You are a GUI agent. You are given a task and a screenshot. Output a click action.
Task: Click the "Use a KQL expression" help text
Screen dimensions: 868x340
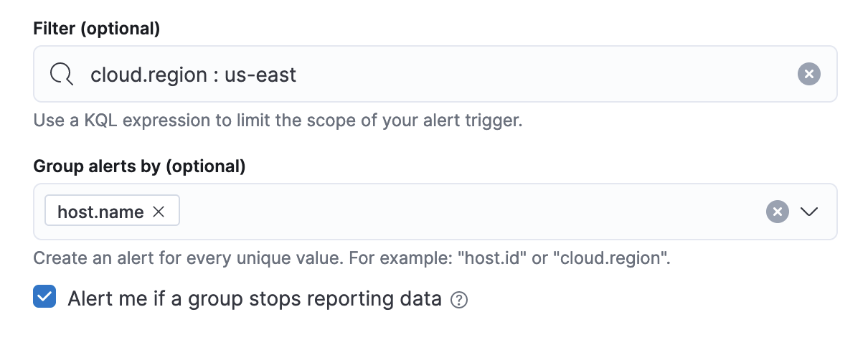pos(277,120)
